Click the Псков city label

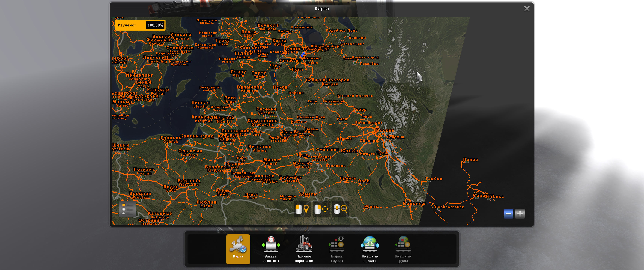[x=280, y=87]
